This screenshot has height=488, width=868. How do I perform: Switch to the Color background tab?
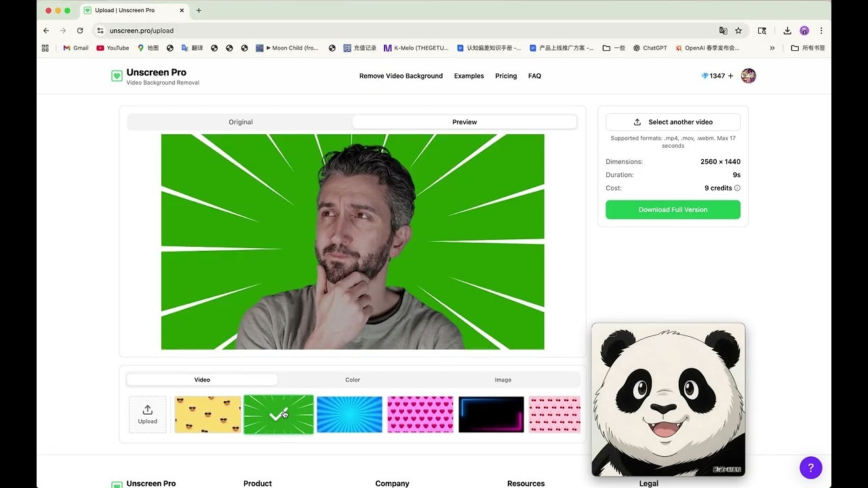click(x=353, y=380)
